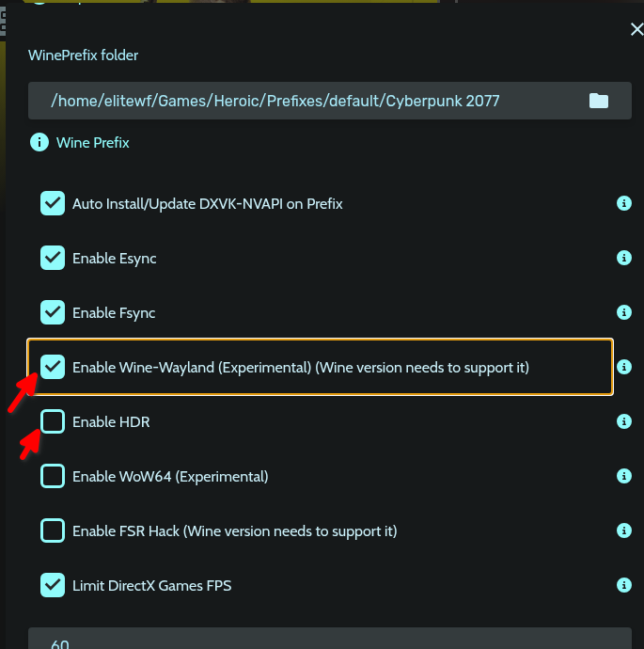Image resolution: width=644 pixels, height=649 pixels.
Task: Click the Wine Prefix info icon
Action: click(39, 143)
